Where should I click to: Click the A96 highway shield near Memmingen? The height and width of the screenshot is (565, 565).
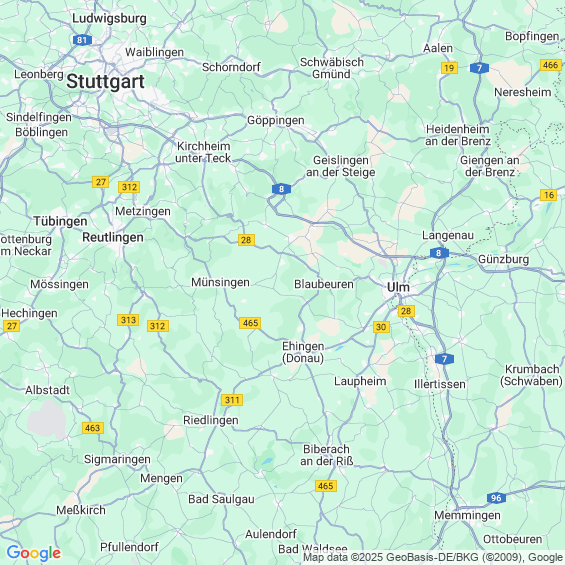(x=496, y=498)
